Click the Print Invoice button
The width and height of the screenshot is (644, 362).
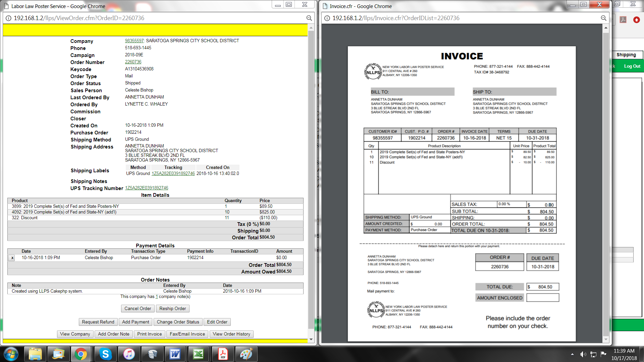149,334
